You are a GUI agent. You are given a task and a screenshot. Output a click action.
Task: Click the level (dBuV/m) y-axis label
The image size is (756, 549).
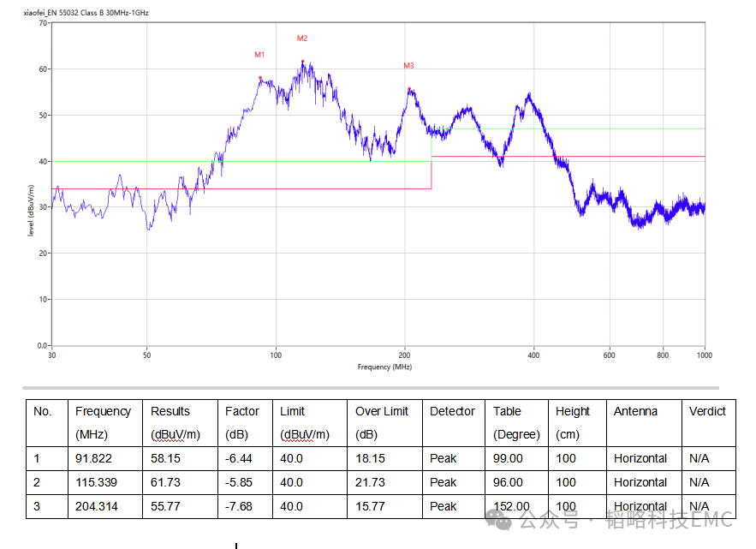[x=31, y=211]
